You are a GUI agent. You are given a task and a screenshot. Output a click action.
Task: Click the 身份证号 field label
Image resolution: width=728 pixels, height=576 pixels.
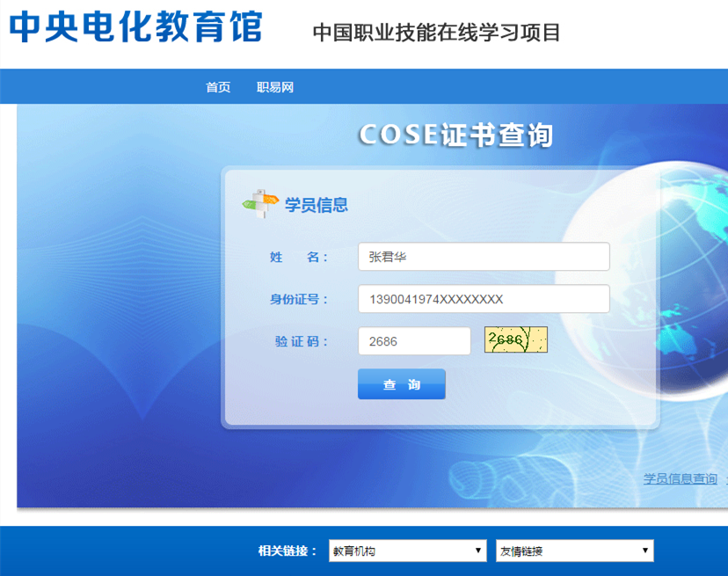[x=299, y=299]
